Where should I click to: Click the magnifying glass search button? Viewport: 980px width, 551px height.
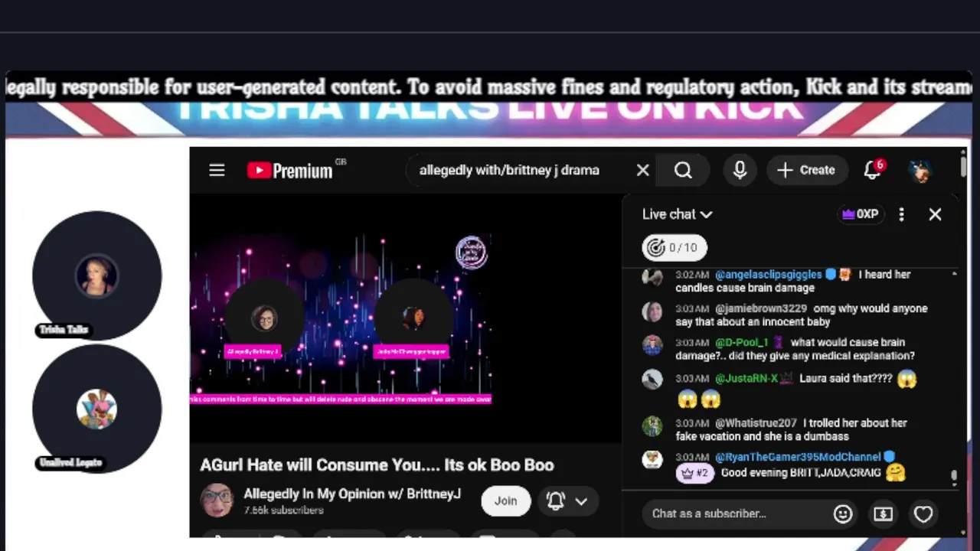pos(683,170)
